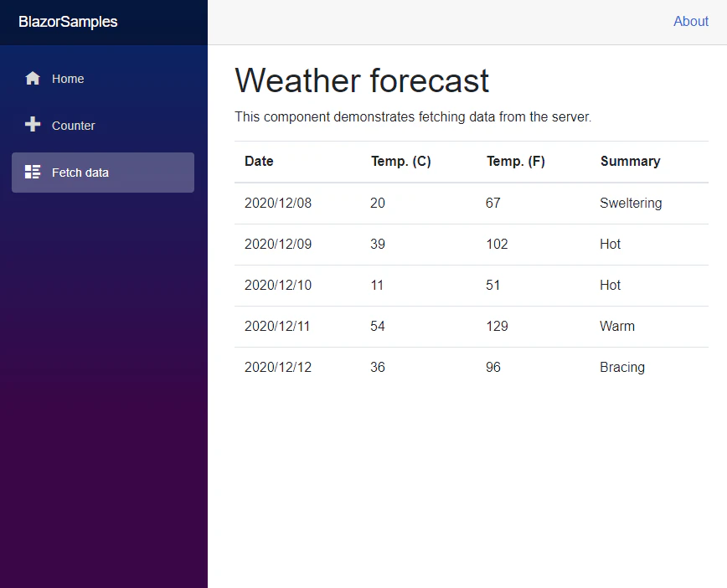This screenshot has height=588, width=727.
Task: Click the Celsius value 36
Action: [378, 367]
